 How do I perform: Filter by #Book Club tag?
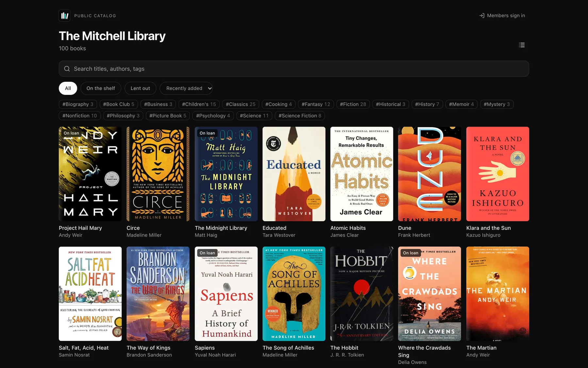[x=119, y=104]
